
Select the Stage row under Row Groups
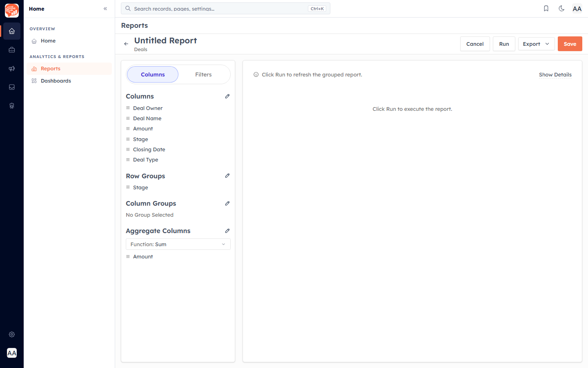pos(178,187)
